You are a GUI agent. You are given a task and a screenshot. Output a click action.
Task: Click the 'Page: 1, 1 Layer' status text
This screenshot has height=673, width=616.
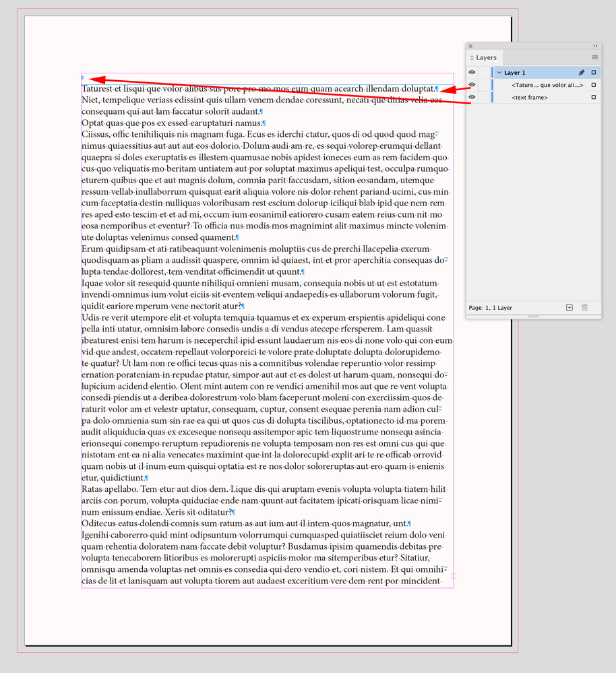[490, 308]
